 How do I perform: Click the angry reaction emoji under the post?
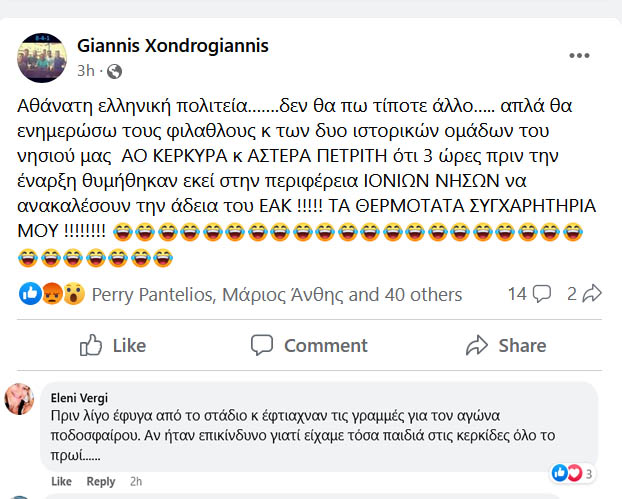[x=51, y=294]
